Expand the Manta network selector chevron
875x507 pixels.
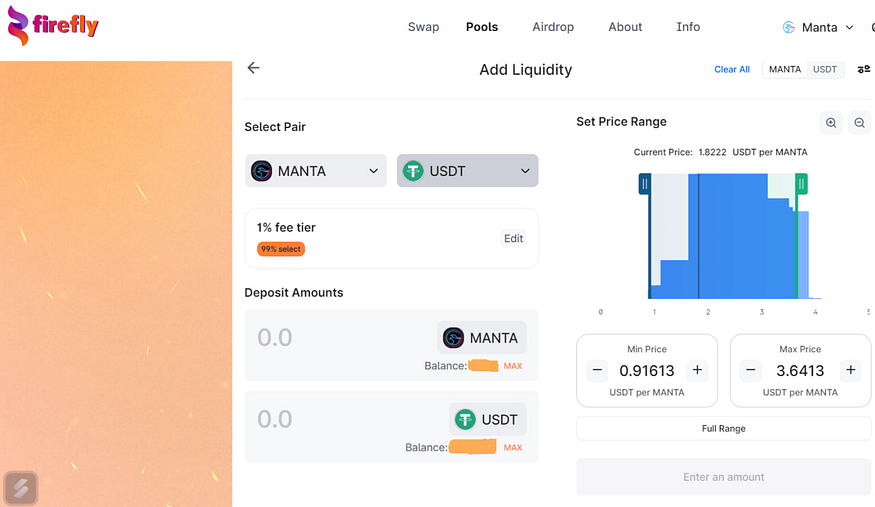point(849,27)
